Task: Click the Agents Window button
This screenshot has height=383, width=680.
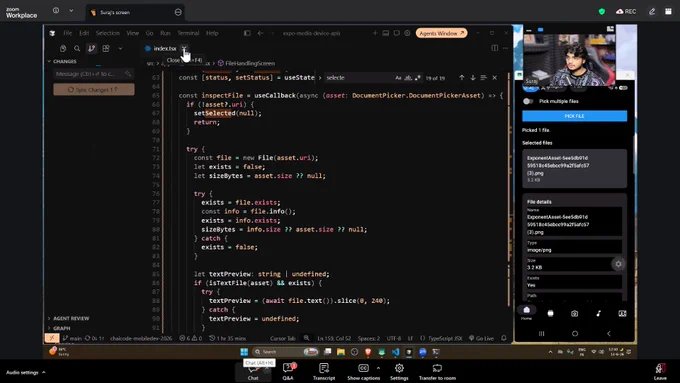Action: [x=441, y=33]
